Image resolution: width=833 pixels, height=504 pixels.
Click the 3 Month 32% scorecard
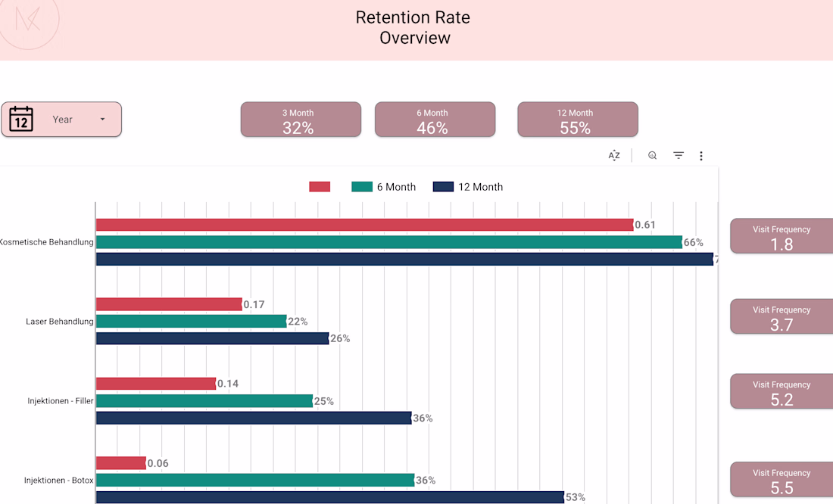pyautogui.click(x=301, y=120)
